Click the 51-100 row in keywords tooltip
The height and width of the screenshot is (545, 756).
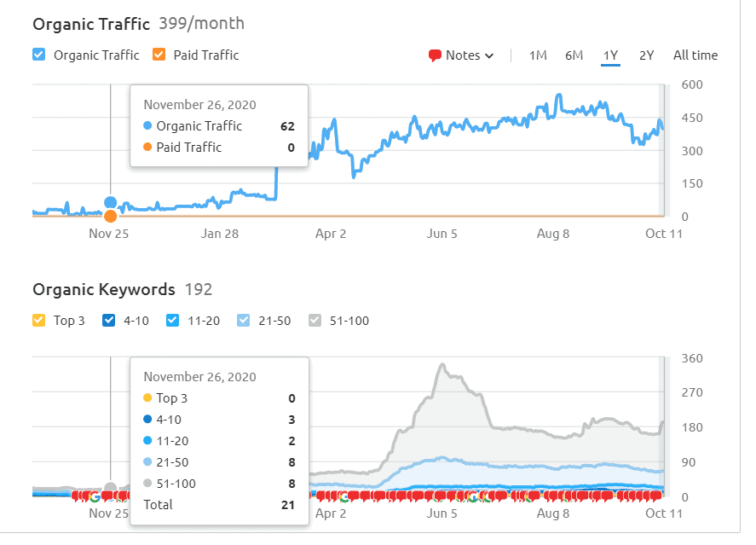(x=219, y=484)
